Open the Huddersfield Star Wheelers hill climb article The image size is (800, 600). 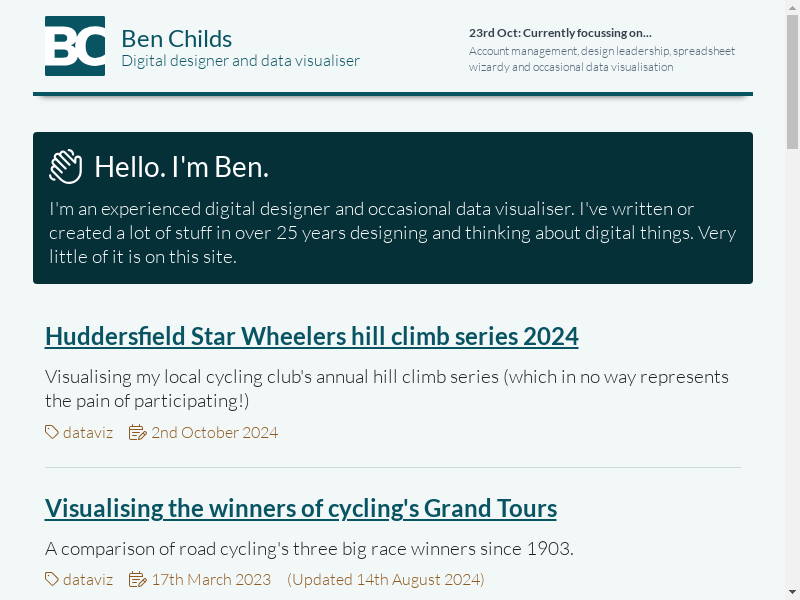[x=311, y=336]
